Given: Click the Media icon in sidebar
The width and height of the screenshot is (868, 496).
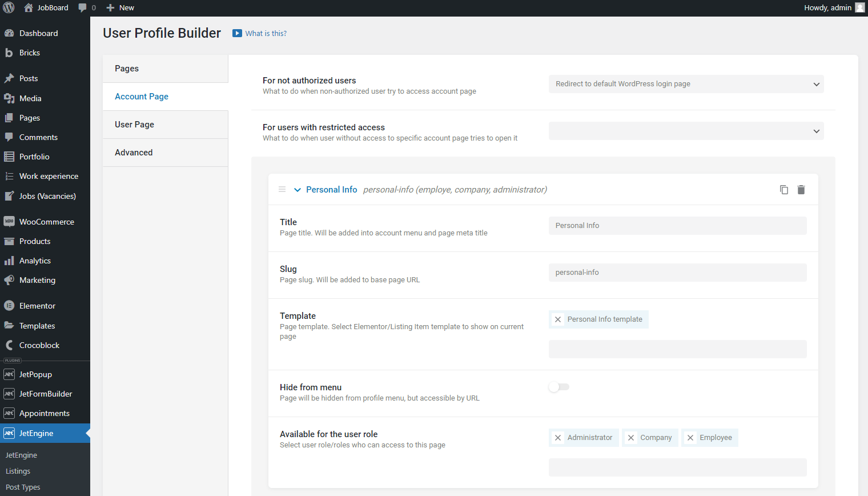Looking at the screenshot, I should 9,98.
